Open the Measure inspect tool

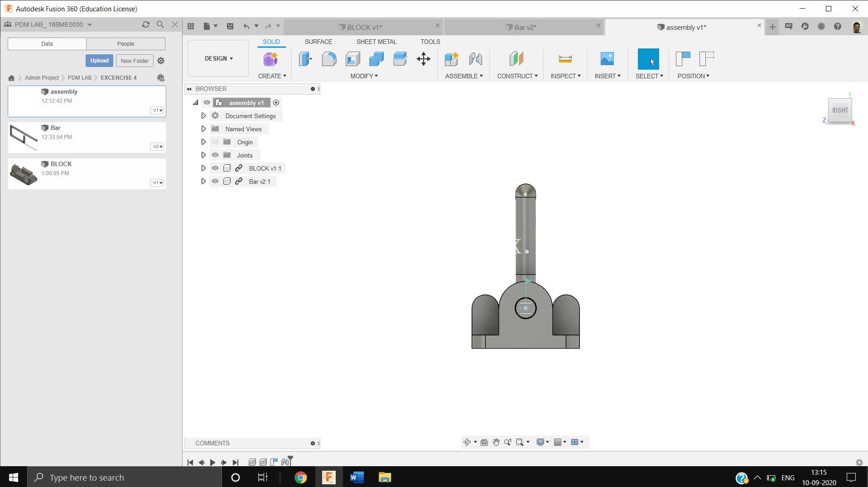click(565, 59)
